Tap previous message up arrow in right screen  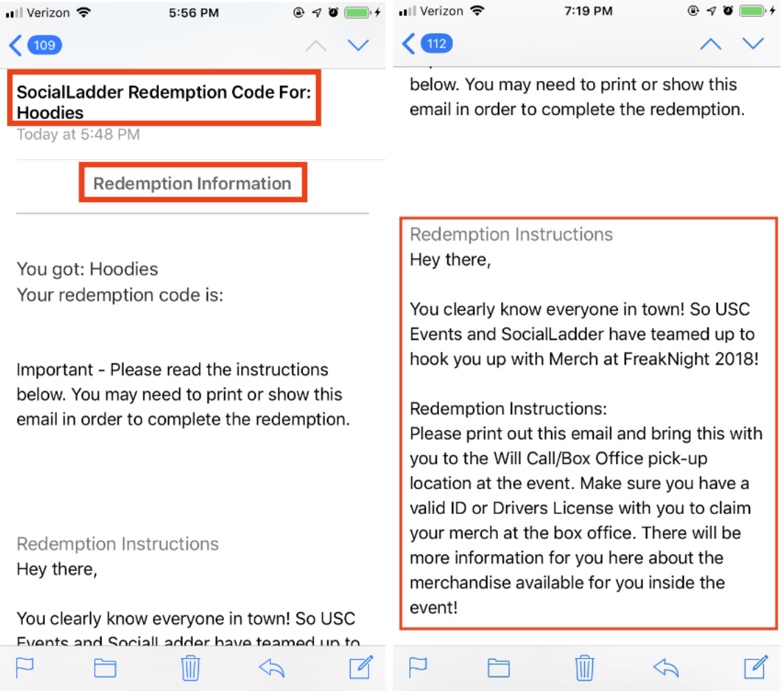[x=711, y=44]
